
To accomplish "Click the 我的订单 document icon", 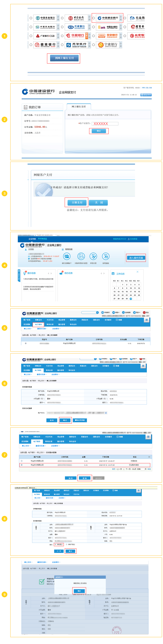I will pos(26,107).
